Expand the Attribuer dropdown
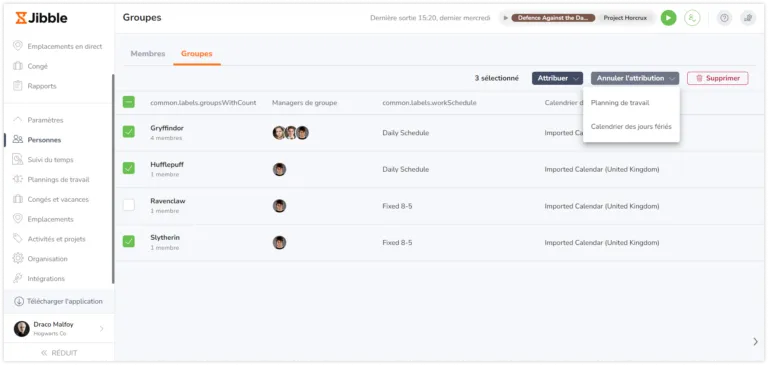The width and height of the screenshot is (768, 365). pos(557,78)
